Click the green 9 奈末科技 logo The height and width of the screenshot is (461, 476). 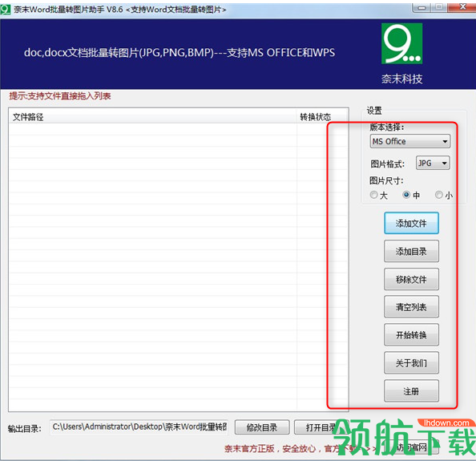tap(402, 44)
